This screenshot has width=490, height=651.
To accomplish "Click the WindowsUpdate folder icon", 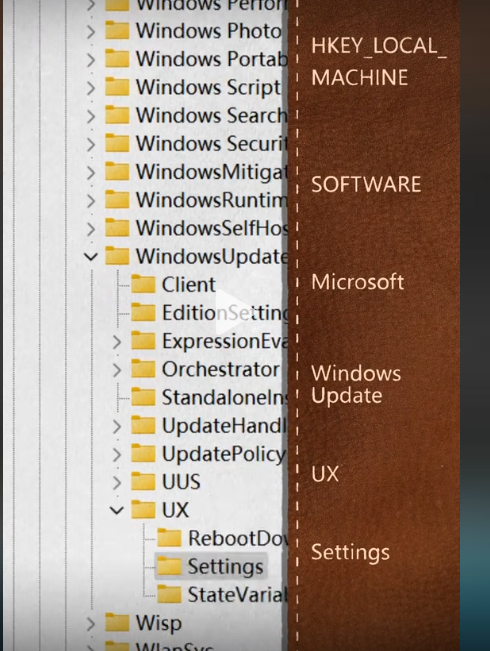I will pyautogui.click(x=117, y=256).
